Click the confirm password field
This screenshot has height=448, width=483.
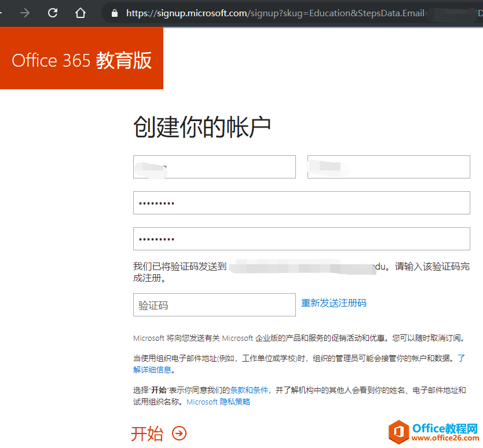[x=302, y=239]
